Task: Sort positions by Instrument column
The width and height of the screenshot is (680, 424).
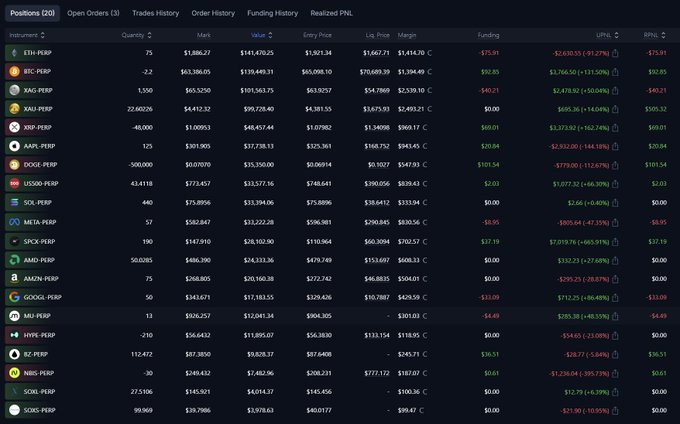Action: point(27,35)
